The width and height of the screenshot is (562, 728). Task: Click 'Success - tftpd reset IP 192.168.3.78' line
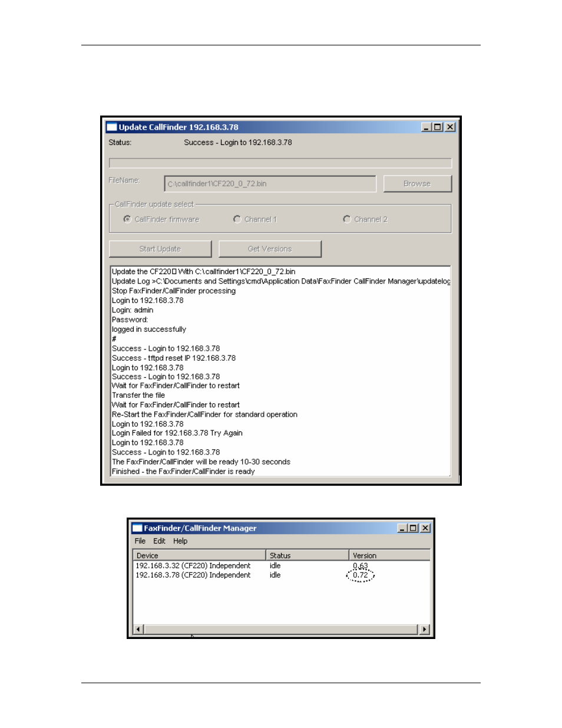[x=174, y=358]
